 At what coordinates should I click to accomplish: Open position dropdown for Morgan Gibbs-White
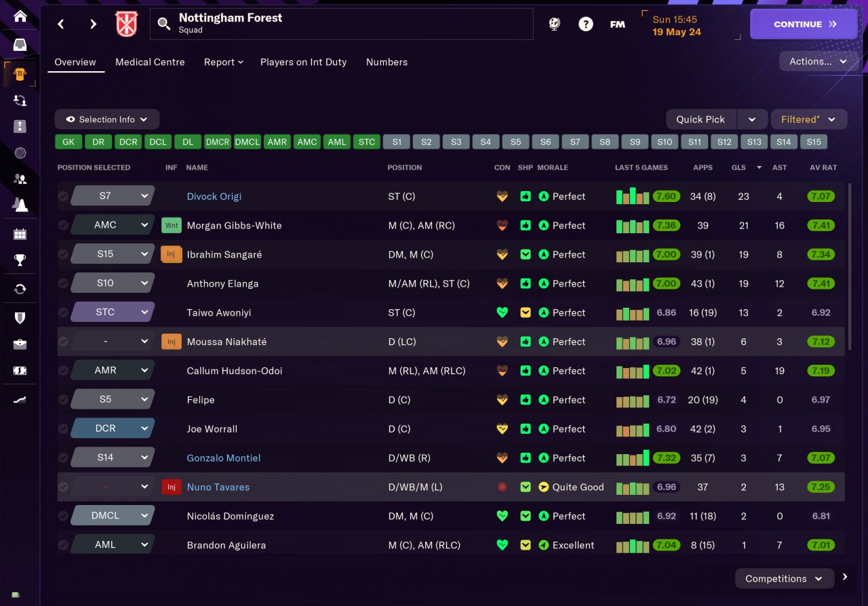click(113, 225)
